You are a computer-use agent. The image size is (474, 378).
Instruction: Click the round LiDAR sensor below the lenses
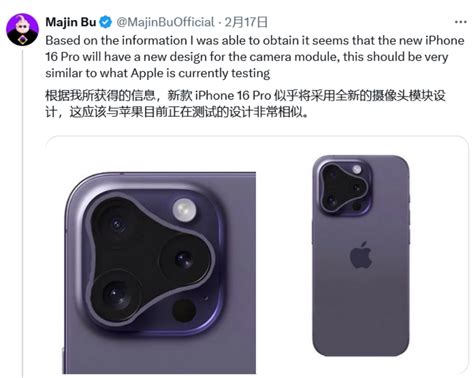coord(184,310)
